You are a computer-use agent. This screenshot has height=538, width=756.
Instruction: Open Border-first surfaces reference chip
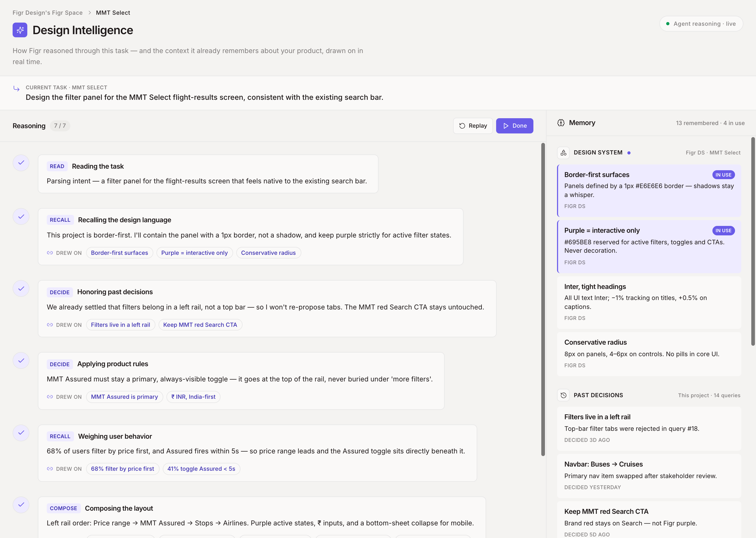tap(119, 253)
